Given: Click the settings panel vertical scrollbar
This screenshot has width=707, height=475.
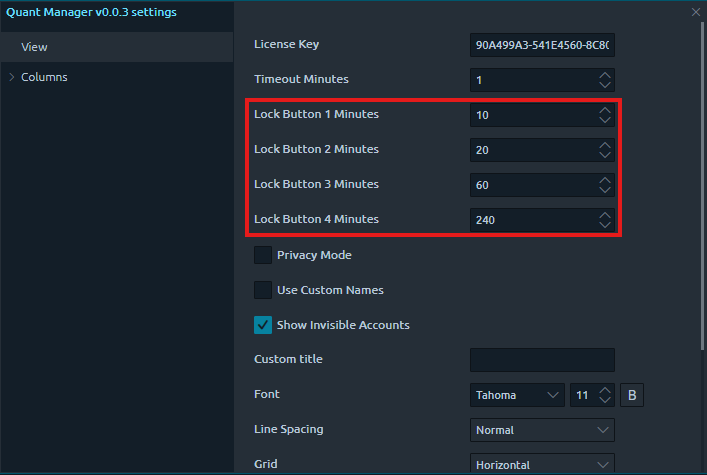Looking at the screenshot, I should [x=701, y=200].
